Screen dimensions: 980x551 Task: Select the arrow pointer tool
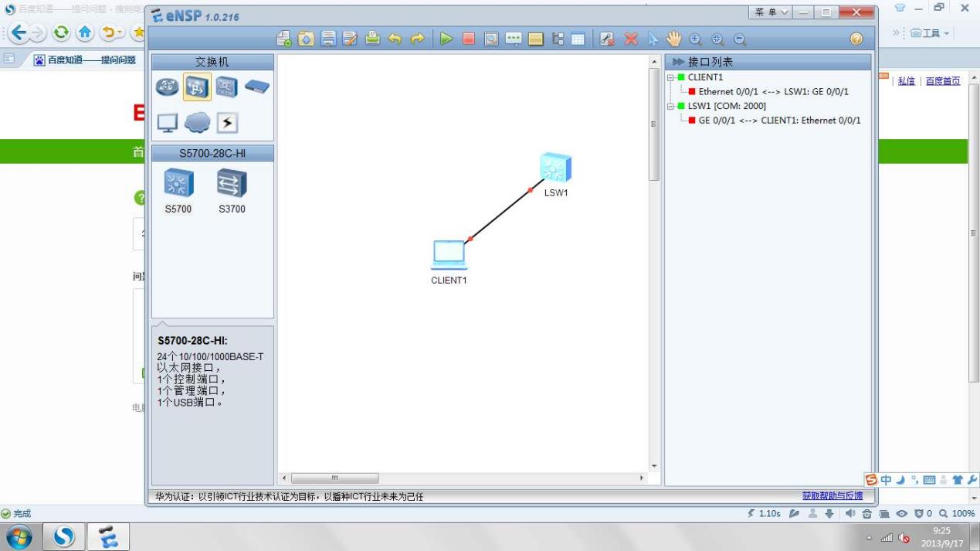(652, 39)
